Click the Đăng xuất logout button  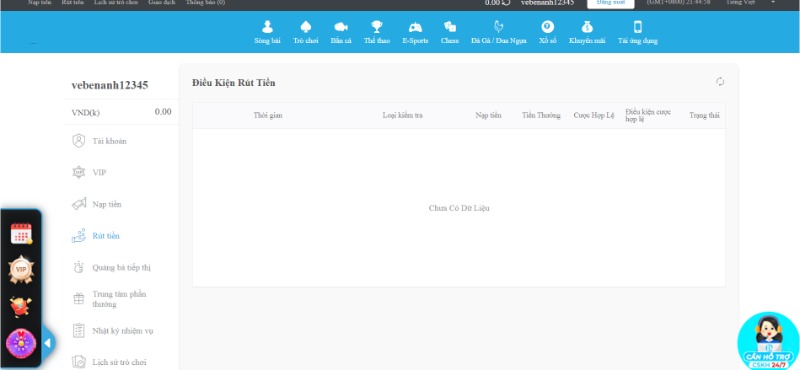click(611, 3)
